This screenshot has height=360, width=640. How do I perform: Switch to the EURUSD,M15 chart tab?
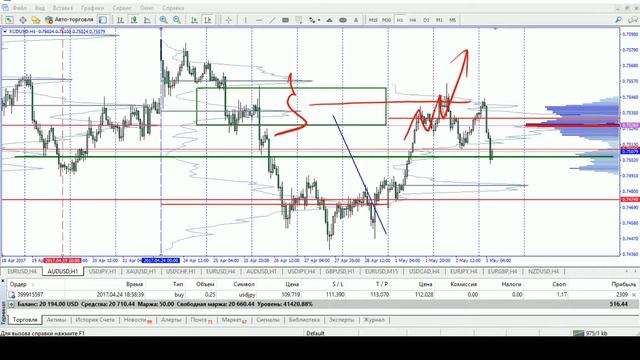382,271
